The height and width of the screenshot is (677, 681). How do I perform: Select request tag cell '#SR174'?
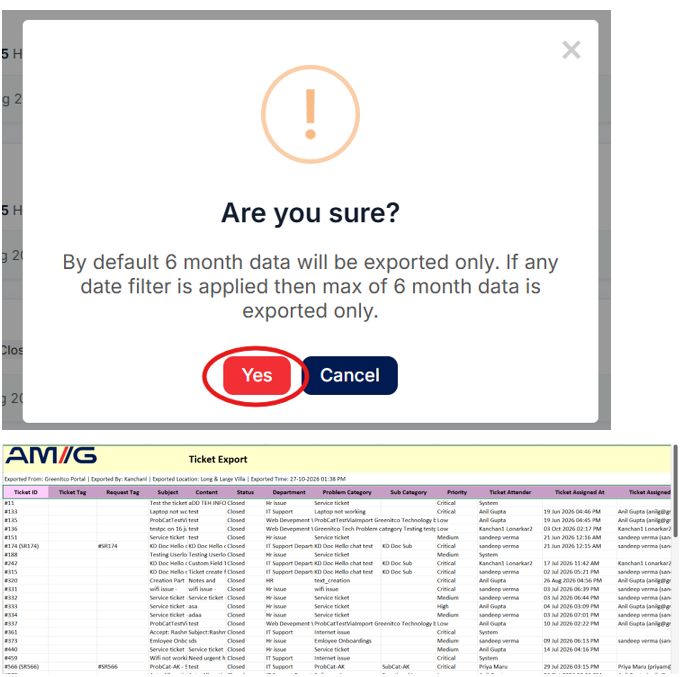pyautogui.click(x=123, y=546)
